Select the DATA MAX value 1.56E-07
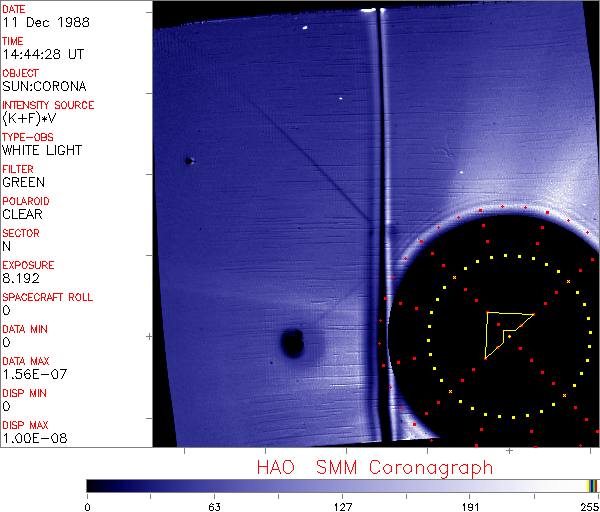The image size is (600, 512). [x=33, y=374]
